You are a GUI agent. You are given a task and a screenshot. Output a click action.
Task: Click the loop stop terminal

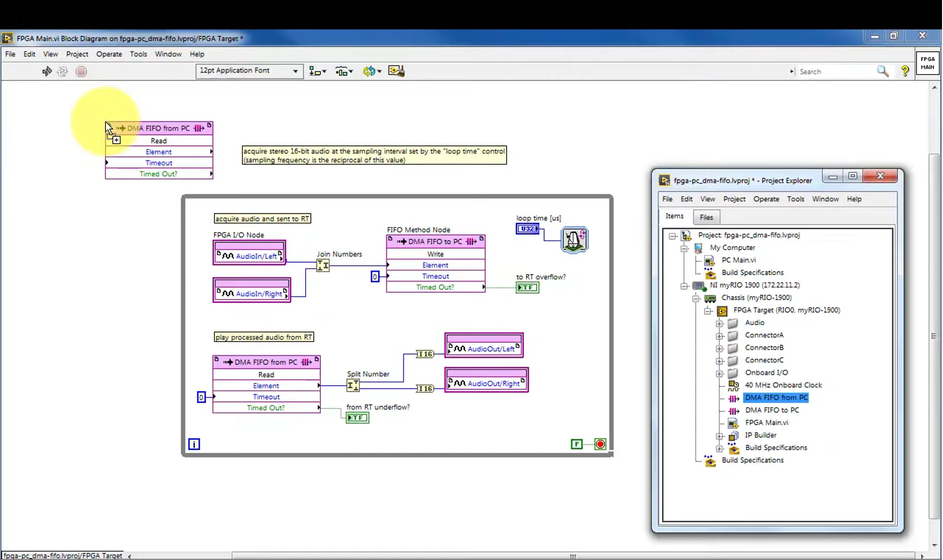tap(600, 444)
